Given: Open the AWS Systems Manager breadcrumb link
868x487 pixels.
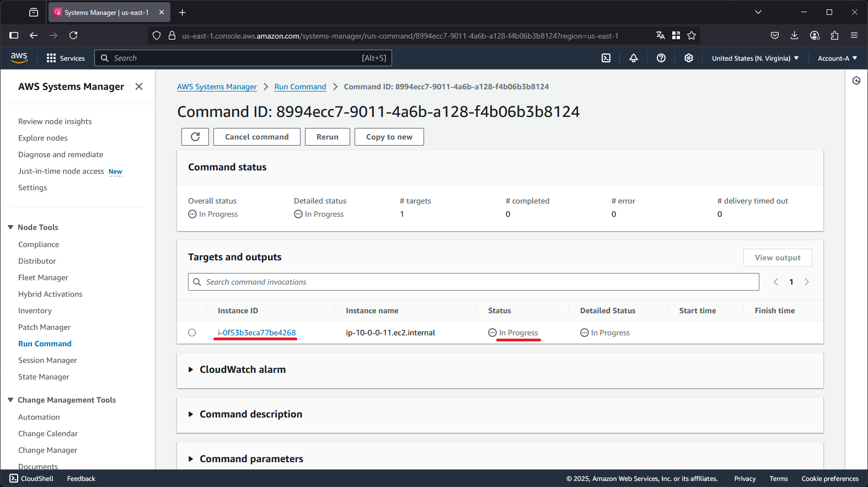Looking at the screenshot, I should click(x=217, y=87).
